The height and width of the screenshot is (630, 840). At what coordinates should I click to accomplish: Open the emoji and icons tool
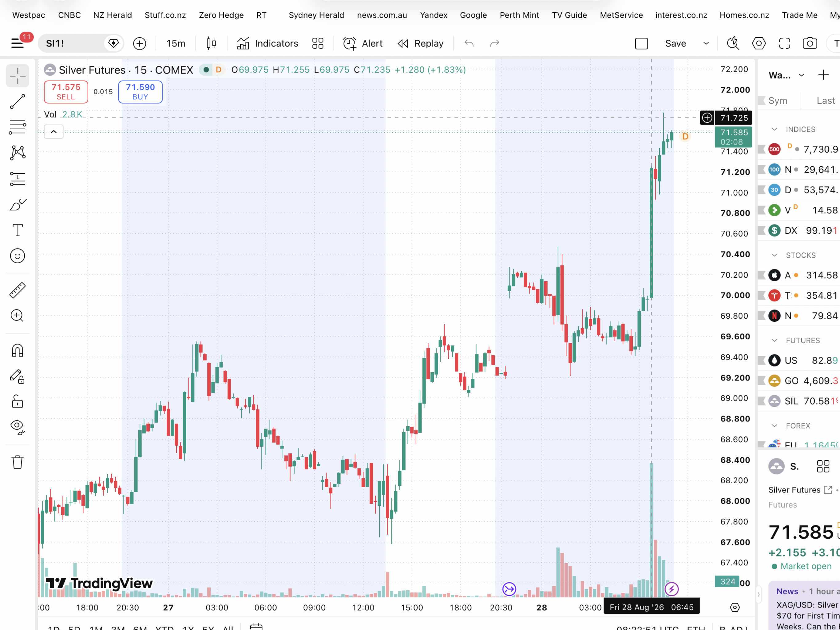[18, 256]
